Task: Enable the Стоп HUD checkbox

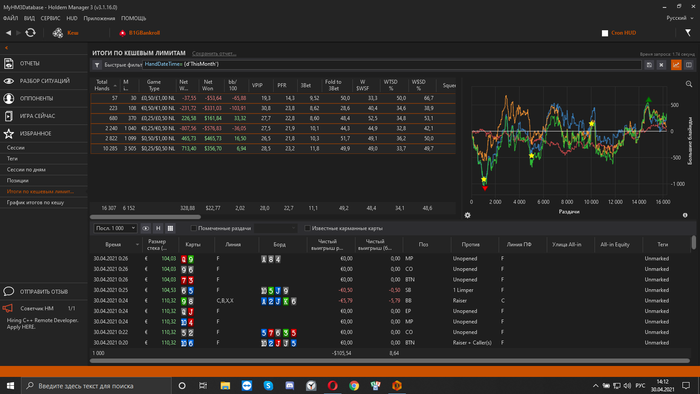Action: 605,33
